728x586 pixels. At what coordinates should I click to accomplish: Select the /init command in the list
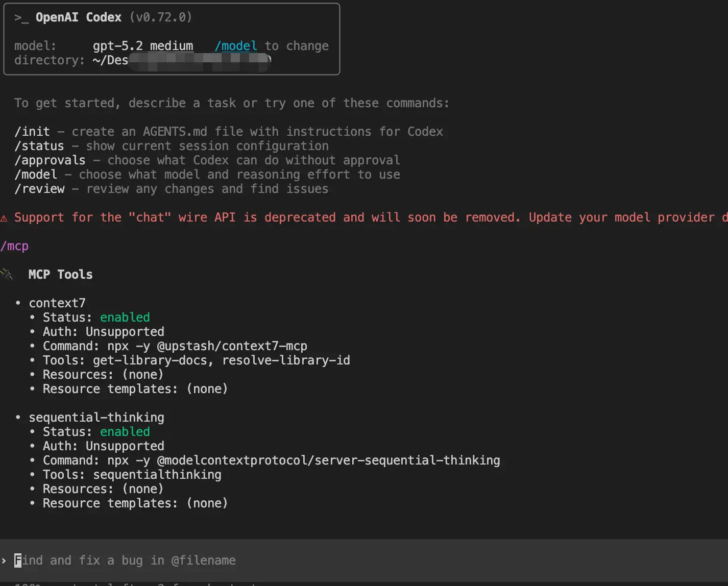32,132
